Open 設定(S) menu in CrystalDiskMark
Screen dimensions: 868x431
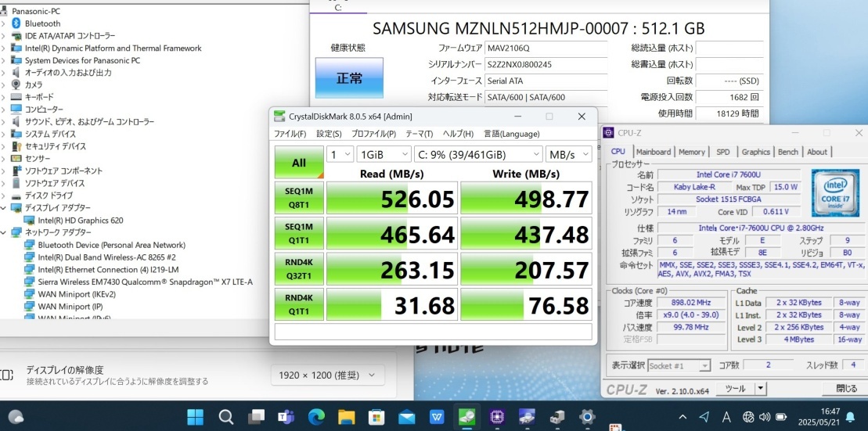point(329,134)
